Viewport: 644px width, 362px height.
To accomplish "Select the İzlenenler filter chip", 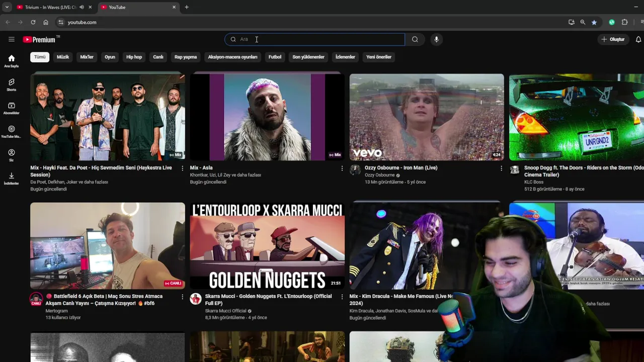I will coord(345,57).
